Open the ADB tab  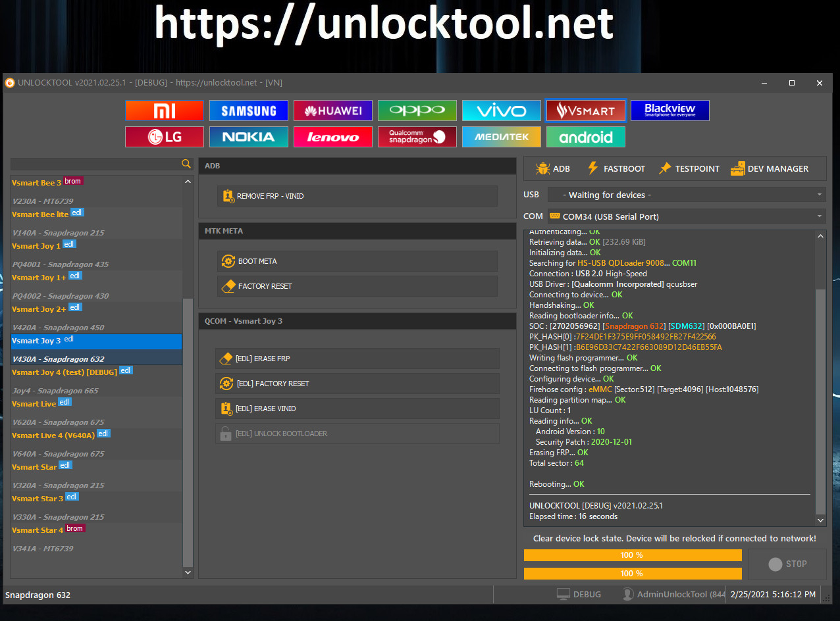553,168
